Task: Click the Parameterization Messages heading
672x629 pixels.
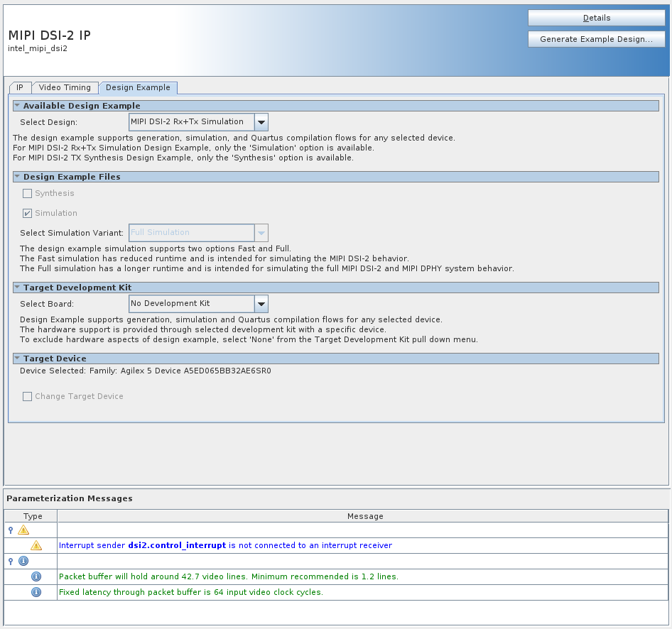Action: (x=70, y=498)
